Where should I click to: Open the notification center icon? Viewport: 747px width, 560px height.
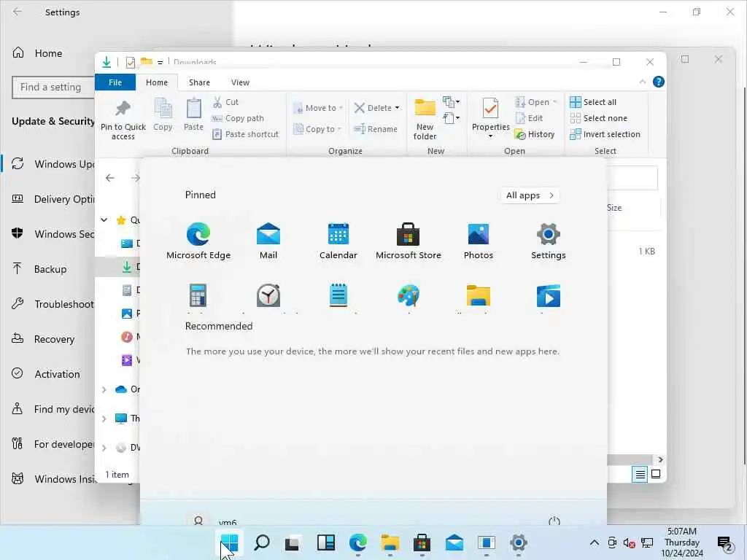[724, 542]
